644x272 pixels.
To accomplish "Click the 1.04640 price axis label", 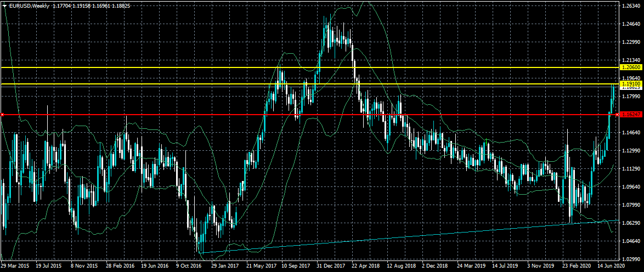I will pos(631,241).
